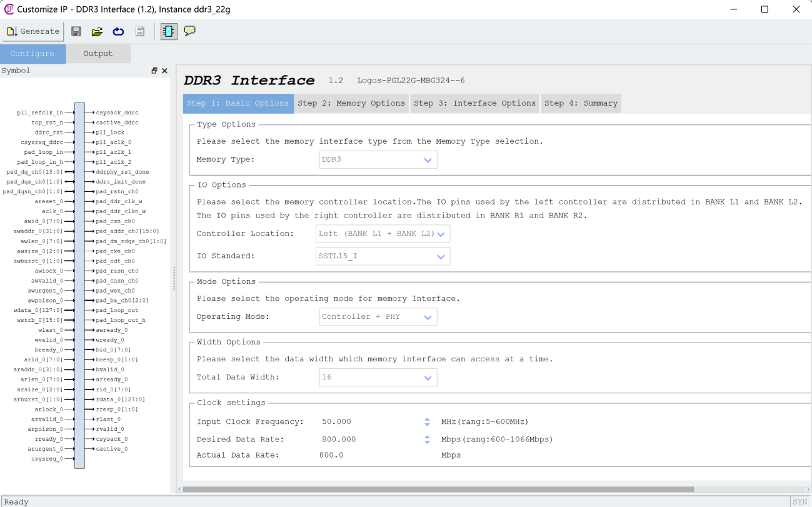Click the DDR3 Interface title heading
812x507 pixels.
pos(249,81)
